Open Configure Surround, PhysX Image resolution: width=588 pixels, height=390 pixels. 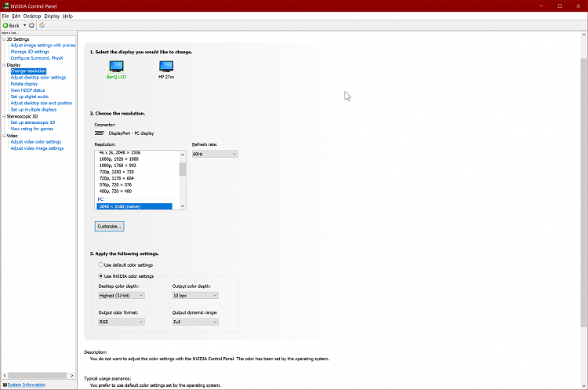point(37,58)
